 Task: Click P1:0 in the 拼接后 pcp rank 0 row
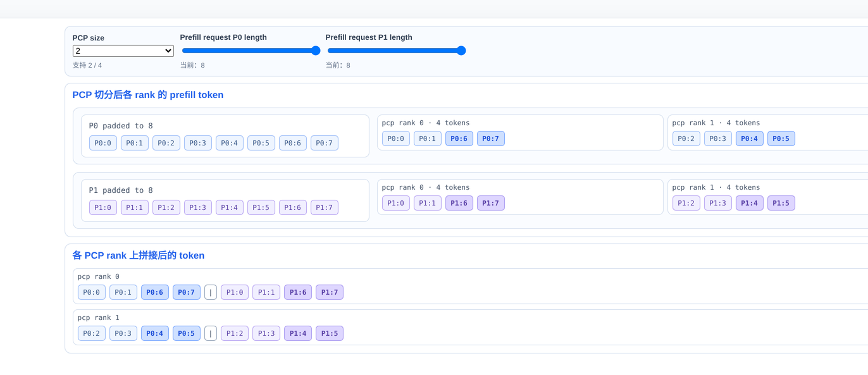click(x=235, y=292)
